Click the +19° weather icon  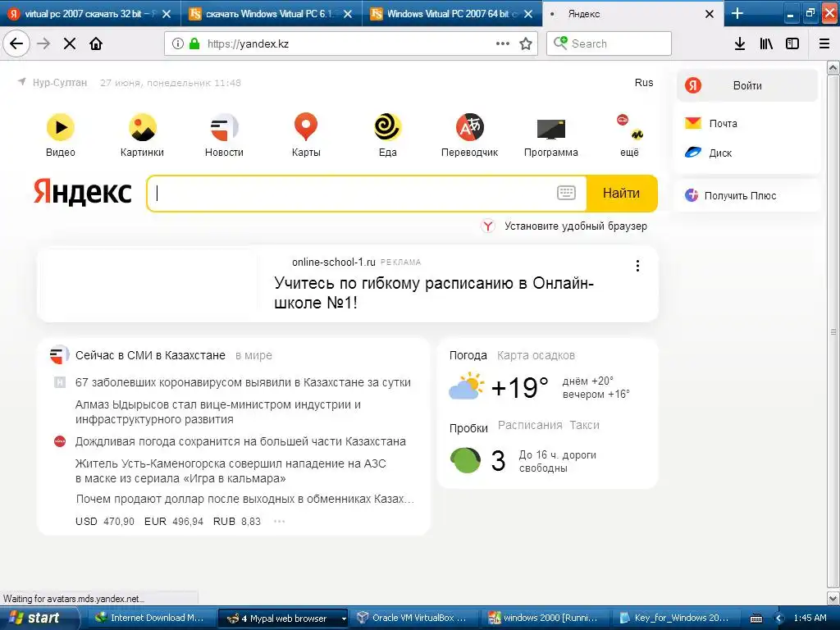point(466,387)
